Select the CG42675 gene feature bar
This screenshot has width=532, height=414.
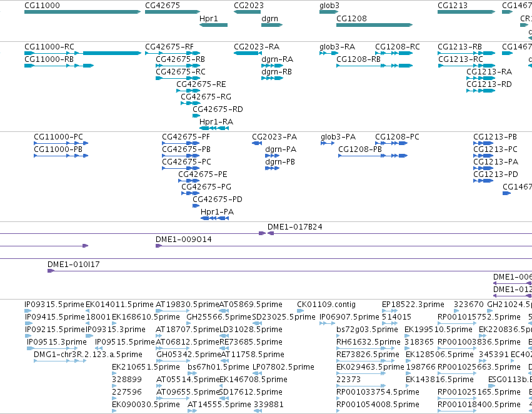[x=173, y=12]
